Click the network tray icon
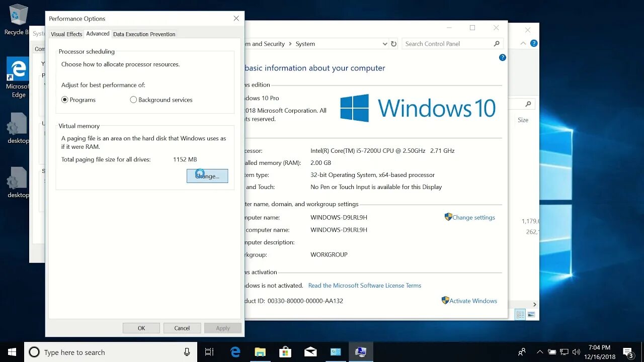 pyautogui.click(x=564, y=352)
